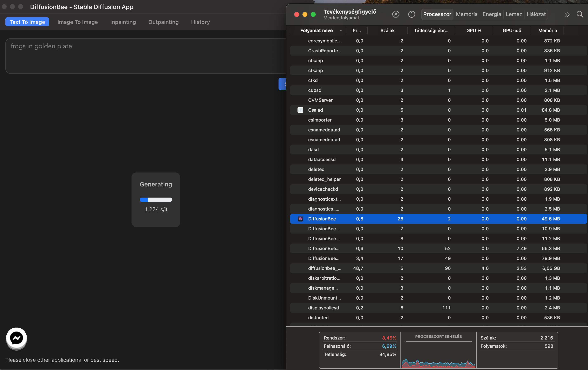Select the Processzor pane
The image size is (588, 370).
coord(437,14)
